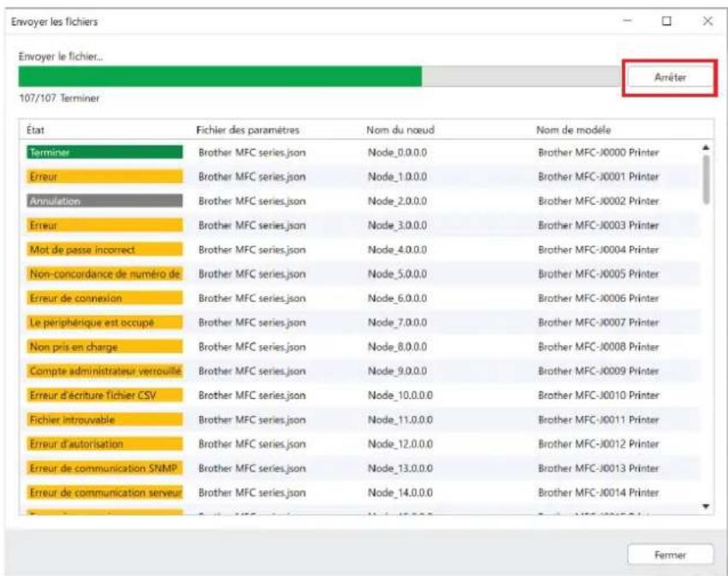
Task: Click model Brother MFC-J0008 Printer
Action: (599, 347)
